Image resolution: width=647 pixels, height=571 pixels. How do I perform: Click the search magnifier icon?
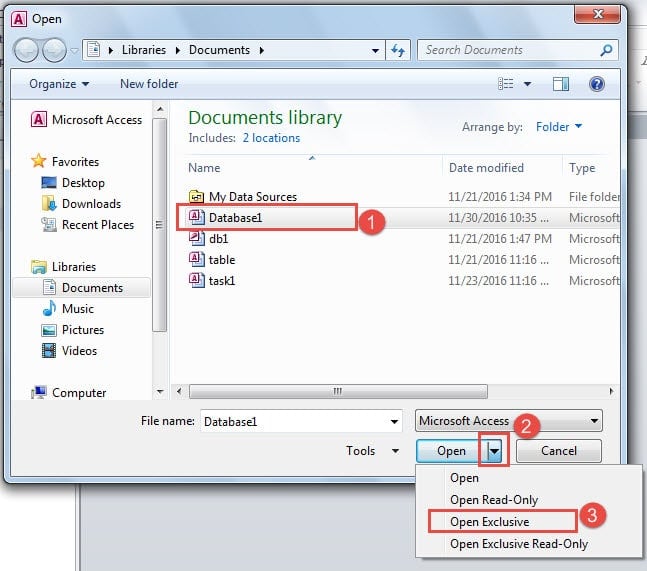606,50
